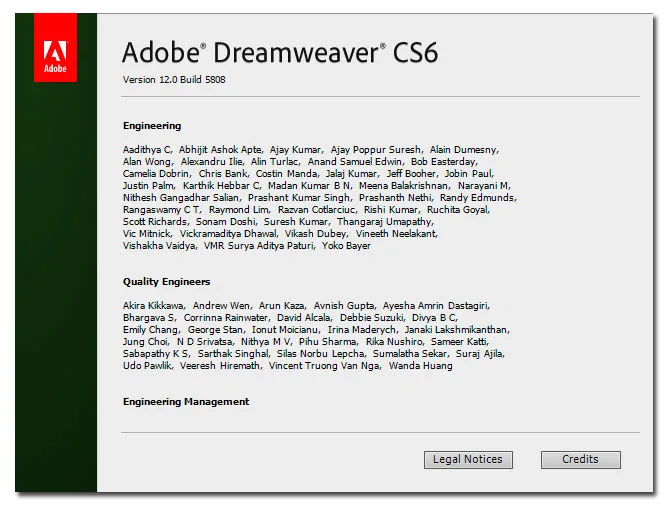Click the name Vickramaditya Dhawal
This screenshot has width=668, height=510.
pos(228,234)
